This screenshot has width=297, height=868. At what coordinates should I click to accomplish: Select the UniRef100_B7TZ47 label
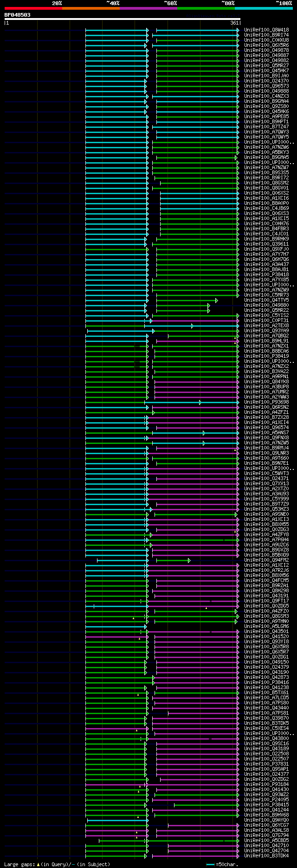266,127
